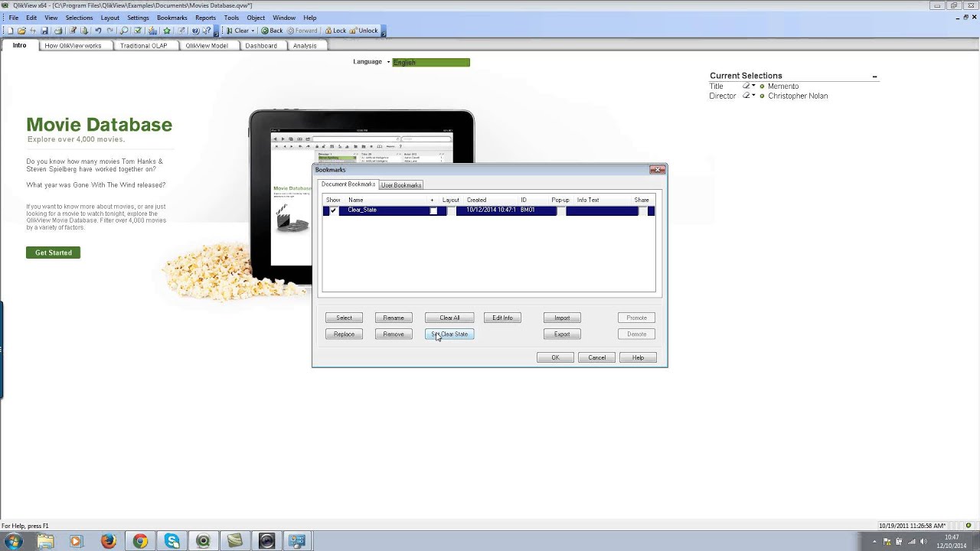980x551 pixels.
Task: Open the Reports menu
Action: pos(205,18)
